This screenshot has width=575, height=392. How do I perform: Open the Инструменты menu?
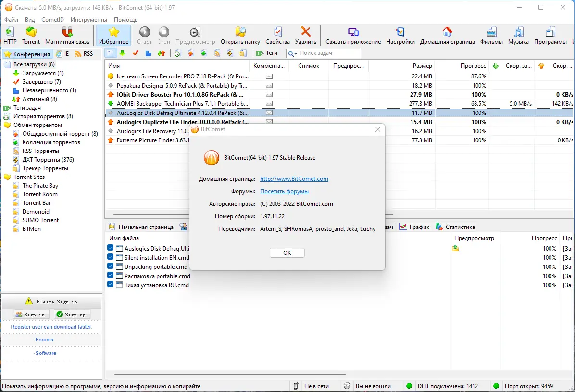click(89, 19)
